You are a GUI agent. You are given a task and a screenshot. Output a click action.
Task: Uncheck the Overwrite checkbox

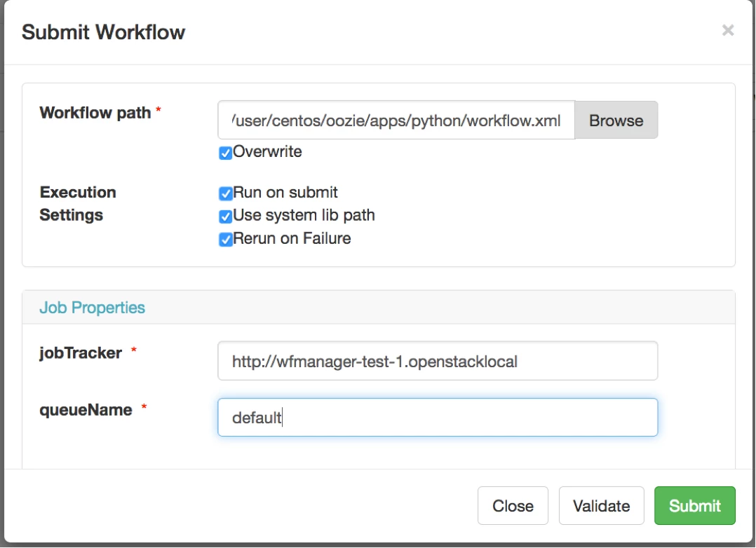[225, 153]
